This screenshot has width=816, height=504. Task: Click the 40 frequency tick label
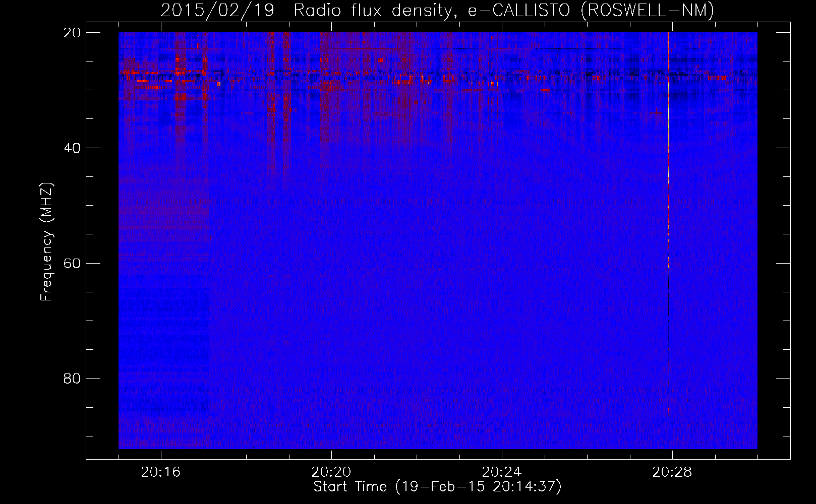click(x=72, y=148)
